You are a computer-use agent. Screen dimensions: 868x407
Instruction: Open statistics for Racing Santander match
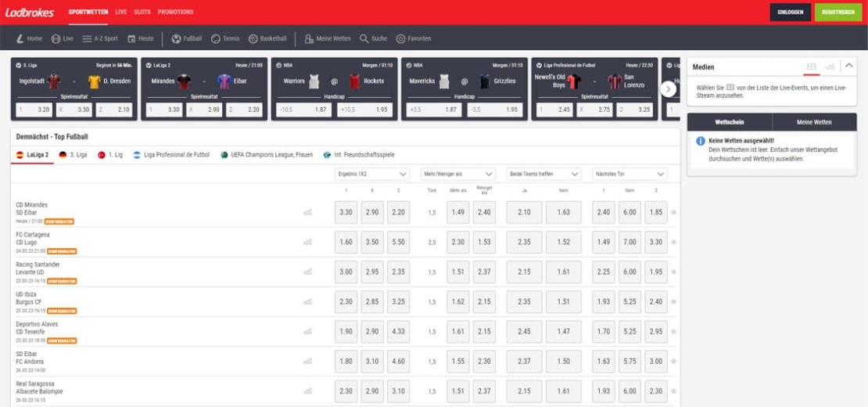[x=308, y=272]
